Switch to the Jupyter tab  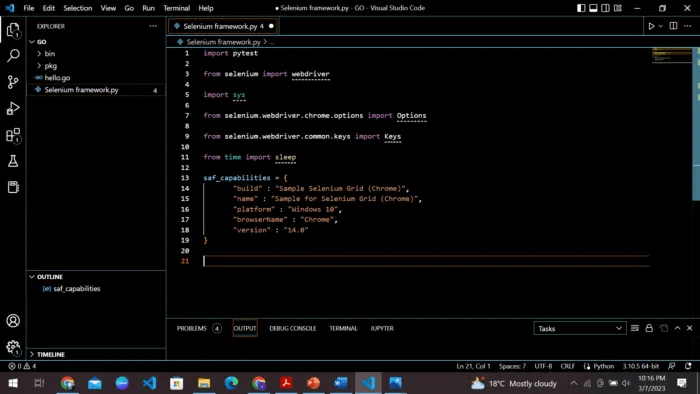click(x=382, y=328)
